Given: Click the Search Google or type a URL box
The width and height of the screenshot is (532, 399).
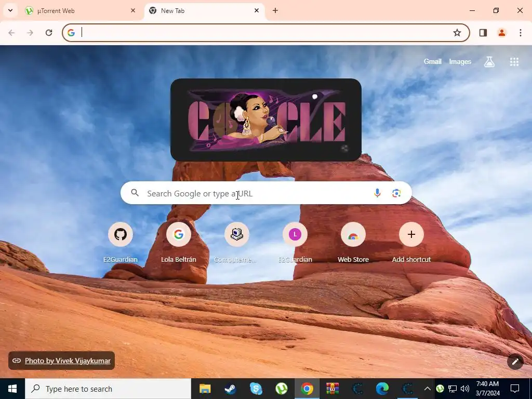Looking at the screenshot, I should click(266, 193).
